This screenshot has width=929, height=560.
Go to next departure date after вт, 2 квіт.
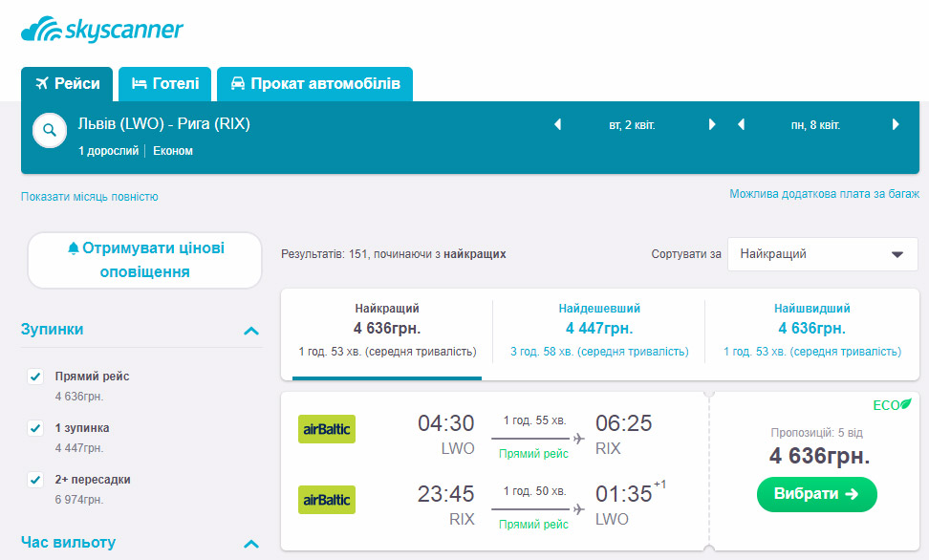pos(712,124)
